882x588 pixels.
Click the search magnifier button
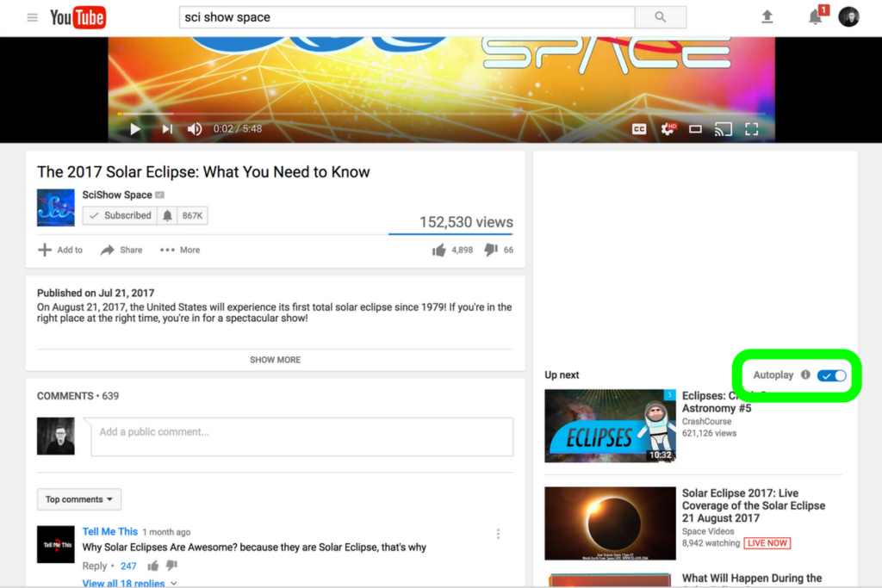661,17
